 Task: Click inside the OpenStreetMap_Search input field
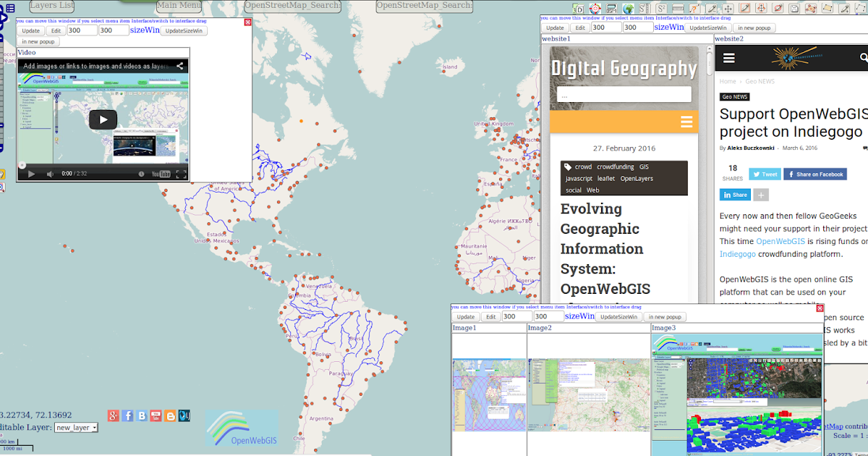click(292, 5)
